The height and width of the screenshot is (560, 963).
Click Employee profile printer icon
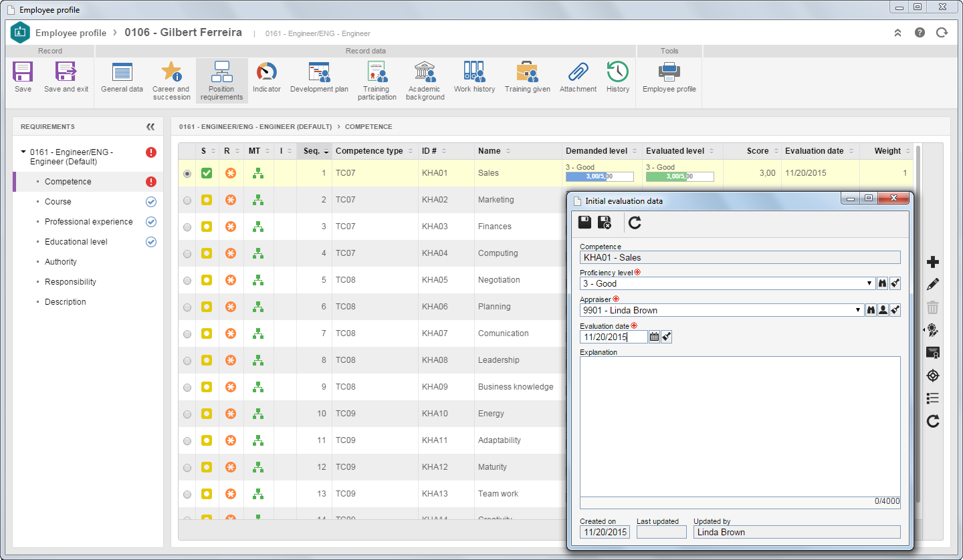(669, 72)
